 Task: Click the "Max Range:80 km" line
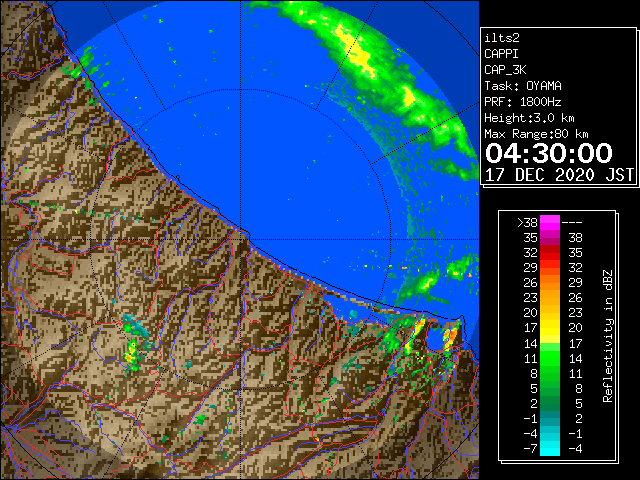pos(536,134)
